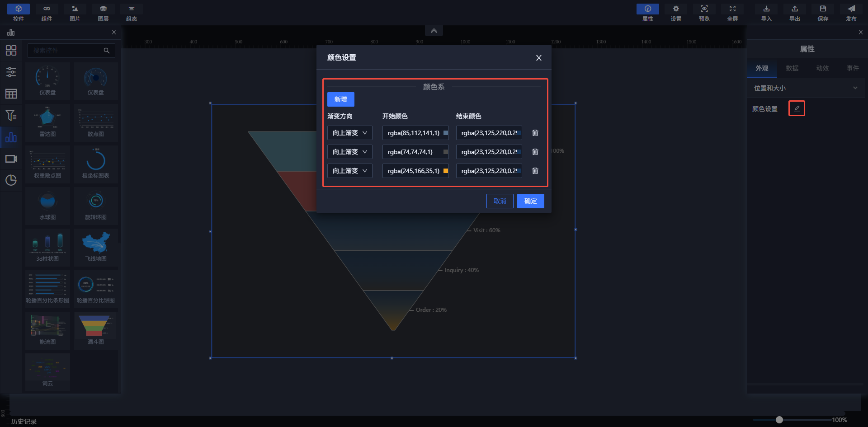Open the 控件 widgets panel in top toolbar
This screenshot has height=427, width=868.
click(19, 13)
